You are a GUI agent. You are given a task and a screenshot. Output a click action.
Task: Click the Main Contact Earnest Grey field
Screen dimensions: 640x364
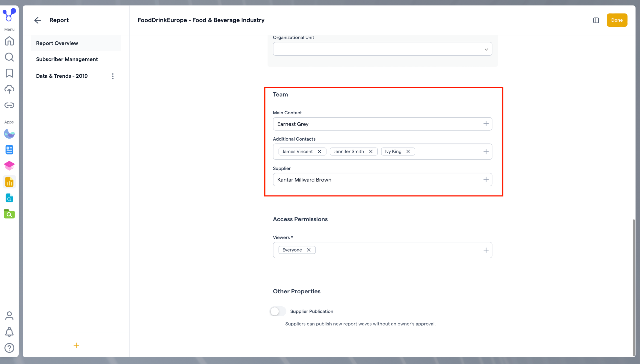click(375, 124)
